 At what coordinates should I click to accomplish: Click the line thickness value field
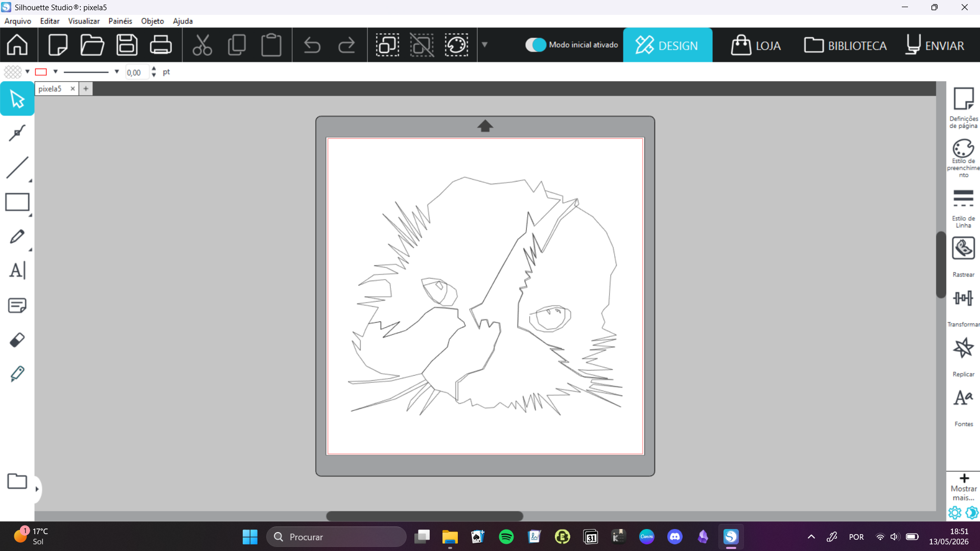(136, 72)
